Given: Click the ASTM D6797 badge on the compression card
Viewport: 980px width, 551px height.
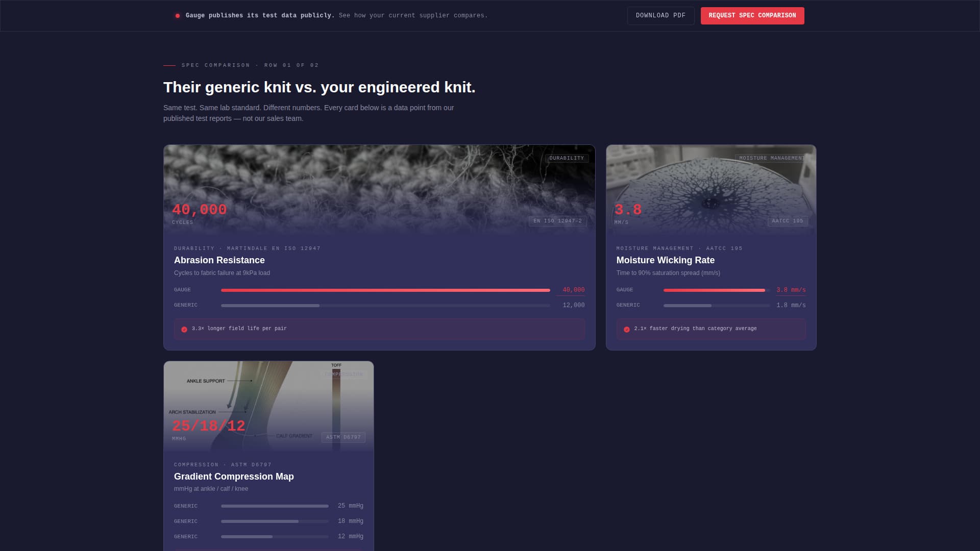Looking at the screenshot, I should point(344,437).
